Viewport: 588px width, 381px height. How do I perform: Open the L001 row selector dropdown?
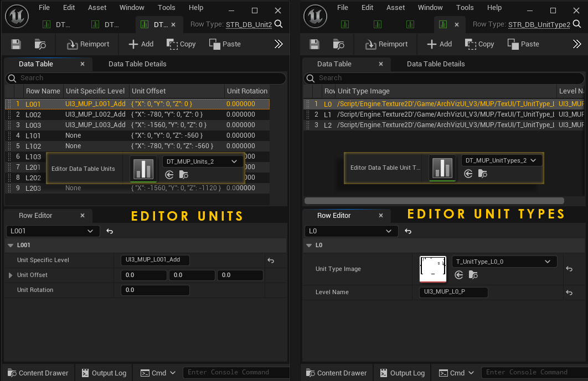click(x=53, y=231)
